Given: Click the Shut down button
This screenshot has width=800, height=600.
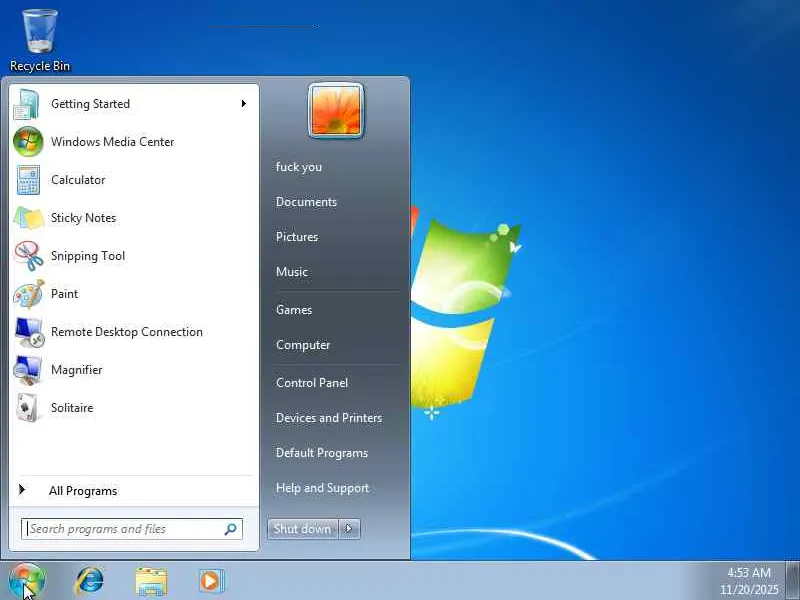Looking at the screenshot, I should pos(303,529).
